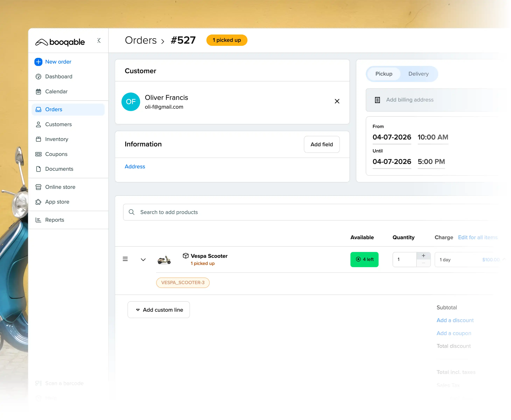The width and height of the screenshot is (511, 420).
Task: Click the From time 10:00 AM
Action: click(433, 137)
